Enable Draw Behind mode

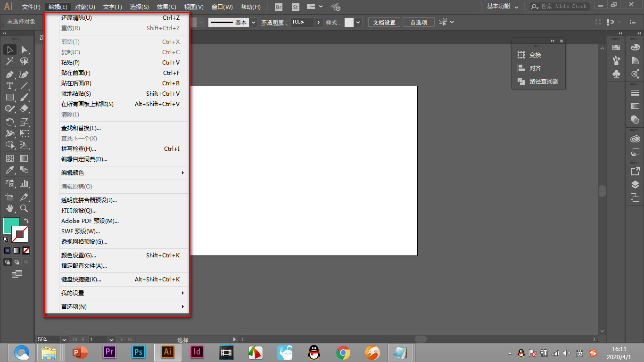click(x=17, y=262)
